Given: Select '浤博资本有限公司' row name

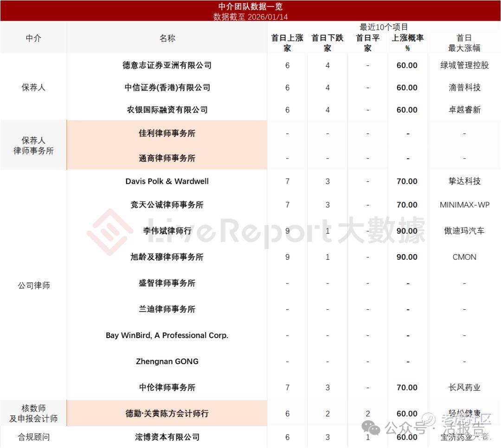Looking at the screenshot, I should tap(167, 437).
